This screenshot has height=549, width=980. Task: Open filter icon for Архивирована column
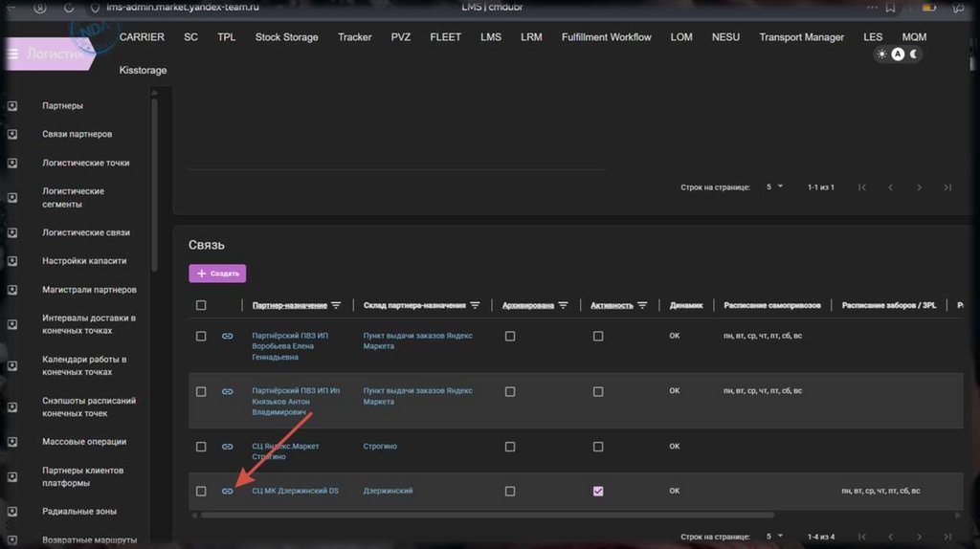[563, 306]
